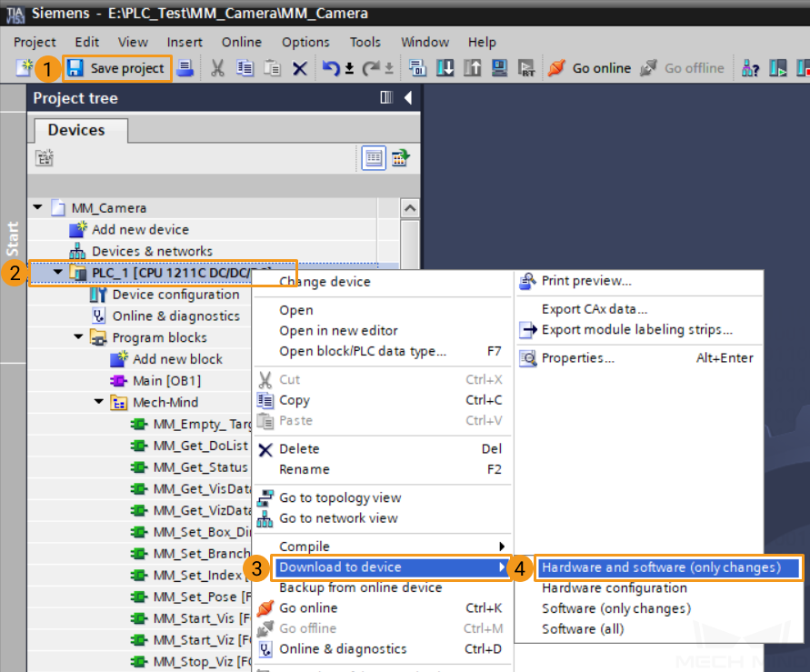Image resolution: width=810 pixels, height=672 pixels.
Task: Collapse the Program blocks folder
Action: coord(78,336)
